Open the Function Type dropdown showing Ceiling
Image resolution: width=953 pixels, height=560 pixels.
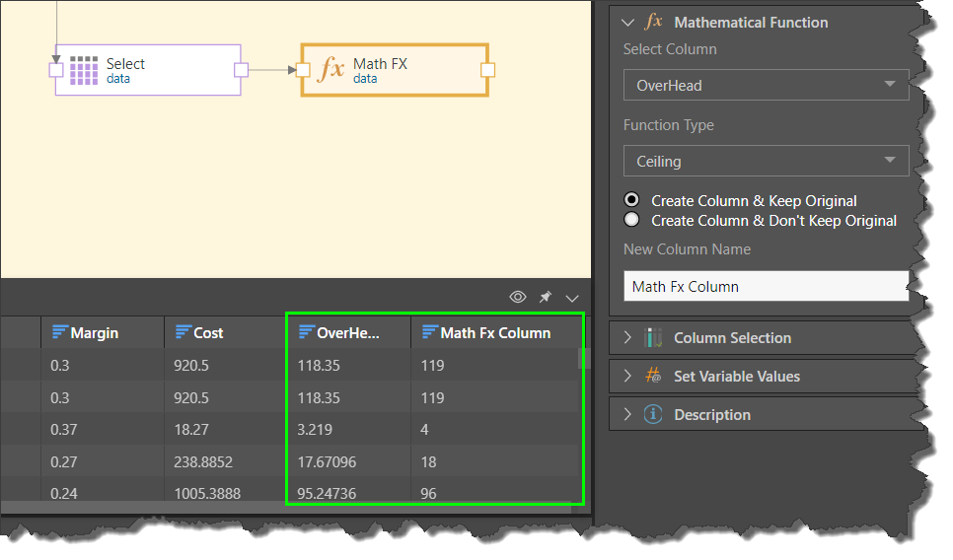pos(766,162)
